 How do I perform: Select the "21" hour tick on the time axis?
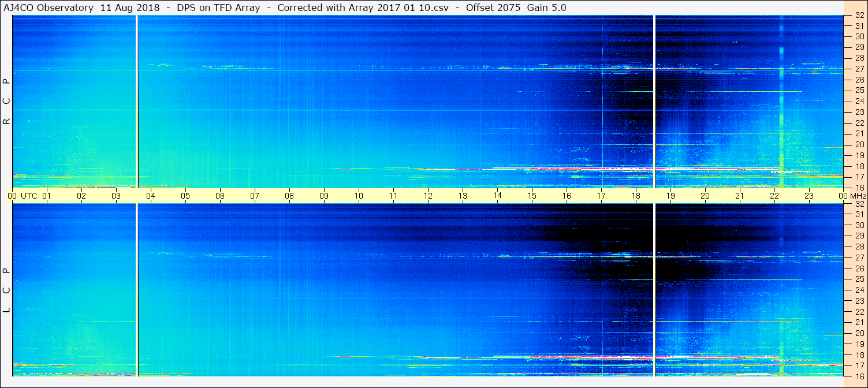pos(740,196)
